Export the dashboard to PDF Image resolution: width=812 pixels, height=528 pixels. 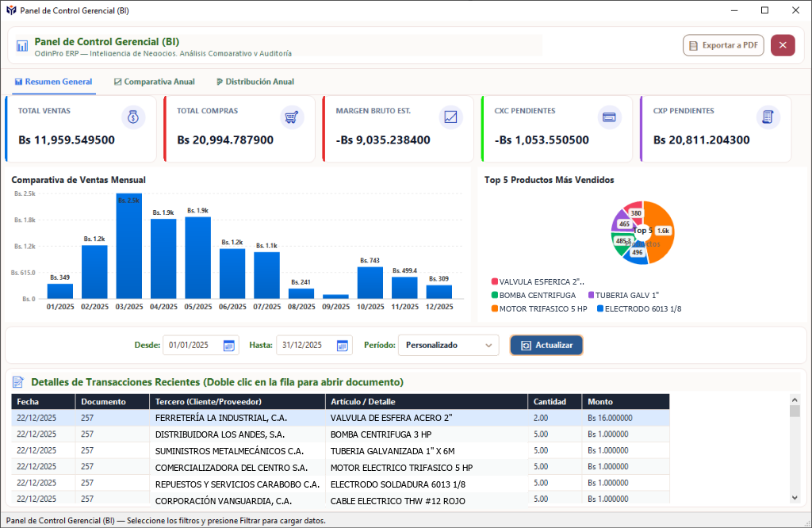coord(723,45)
